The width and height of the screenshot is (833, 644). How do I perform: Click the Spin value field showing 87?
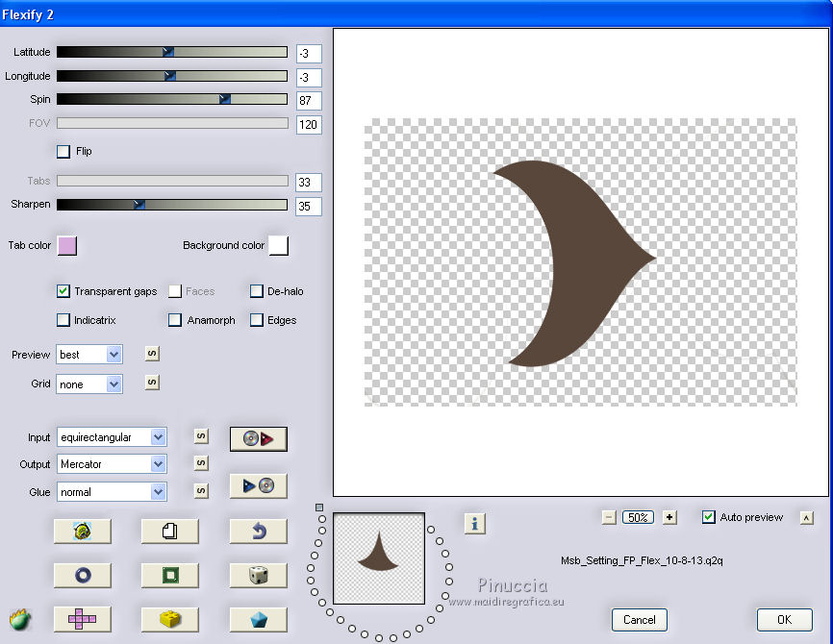point(309,101)
